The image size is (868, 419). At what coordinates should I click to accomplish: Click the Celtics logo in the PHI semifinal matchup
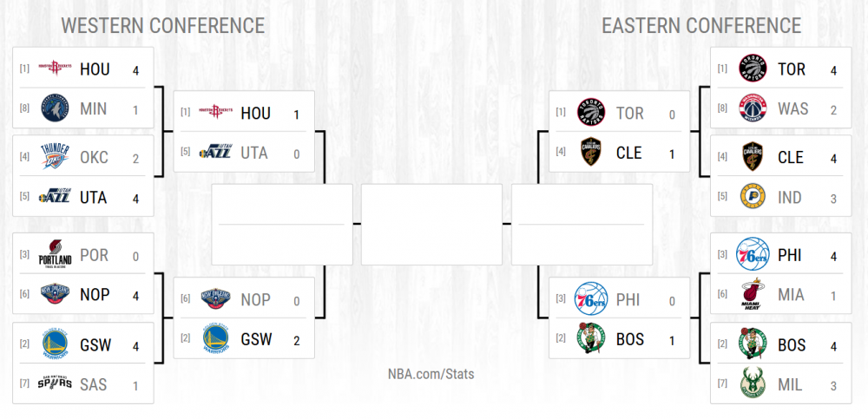click(590, 338)
